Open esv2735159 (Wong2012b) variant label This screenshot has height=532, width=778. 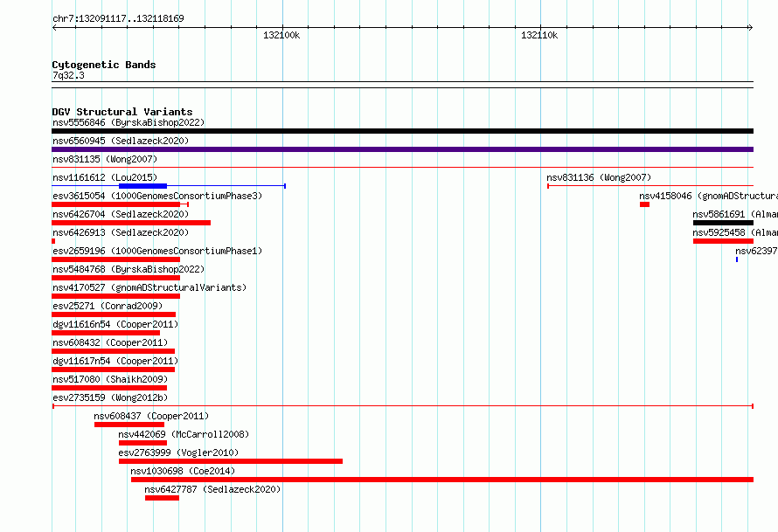tap(110, 397)
